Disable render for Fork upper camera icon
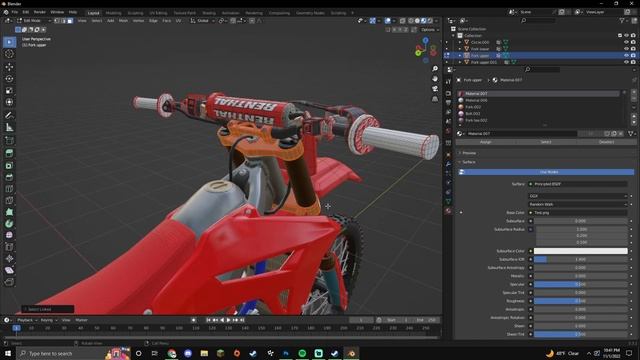640x360 pixels. pos(633,56)
